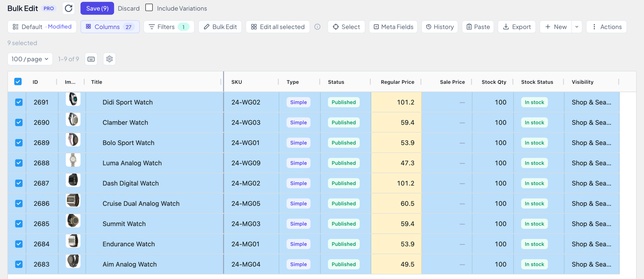
Task: Open Meta Fields
Action: click(x=393, y=27)
